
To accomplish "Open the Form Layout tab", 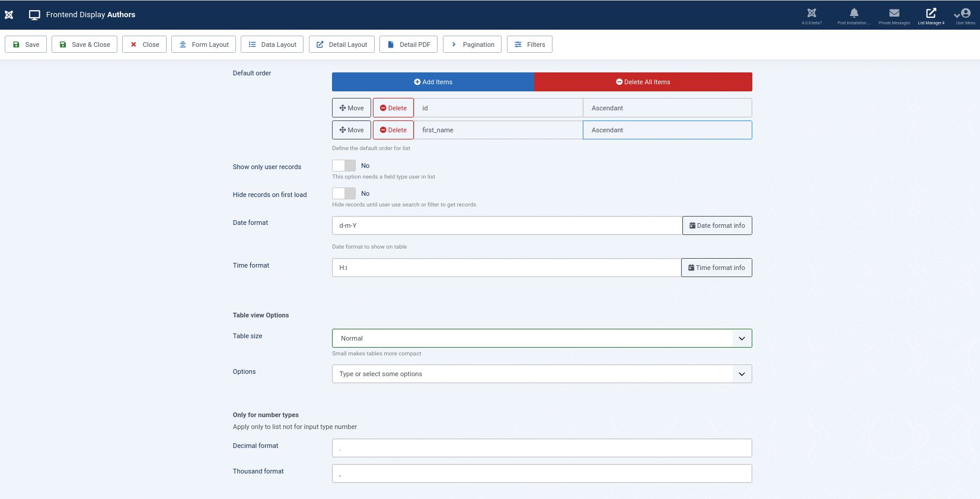I will [x=204, y=45].
